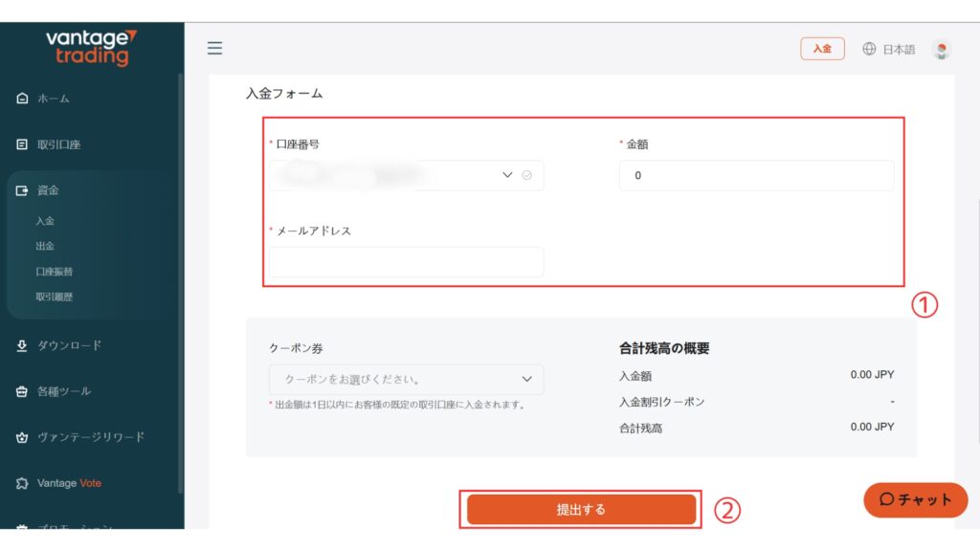Click the 取引口座 sidebar icon

[x=22, y=144]
